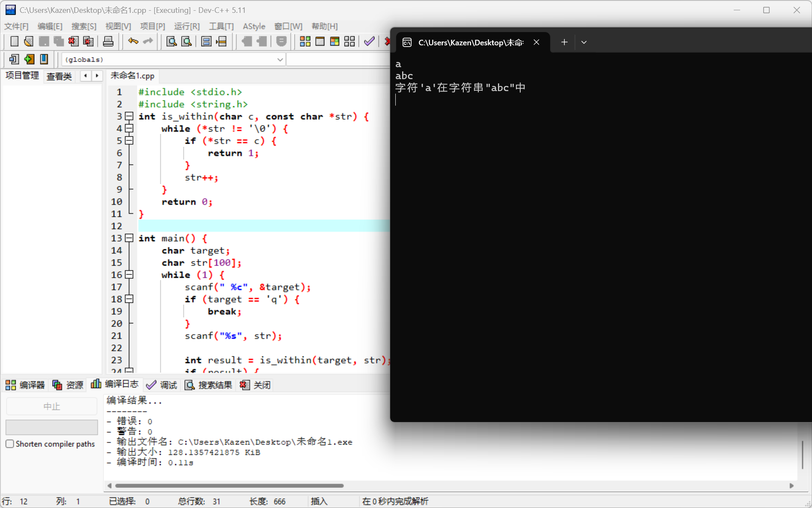The width and height of the screenshot is (812, 508).
Task: Collapse the while loop fold at line 4
Action: pyautogui.click(x=129, y=128)
